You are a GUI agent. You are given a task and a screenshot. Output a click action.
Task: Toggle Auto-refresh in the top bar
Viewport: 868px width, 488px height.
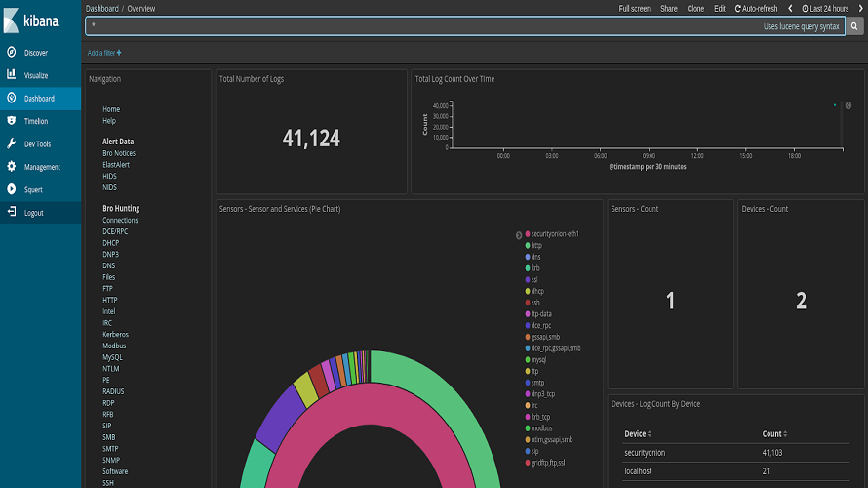(756, 9)
